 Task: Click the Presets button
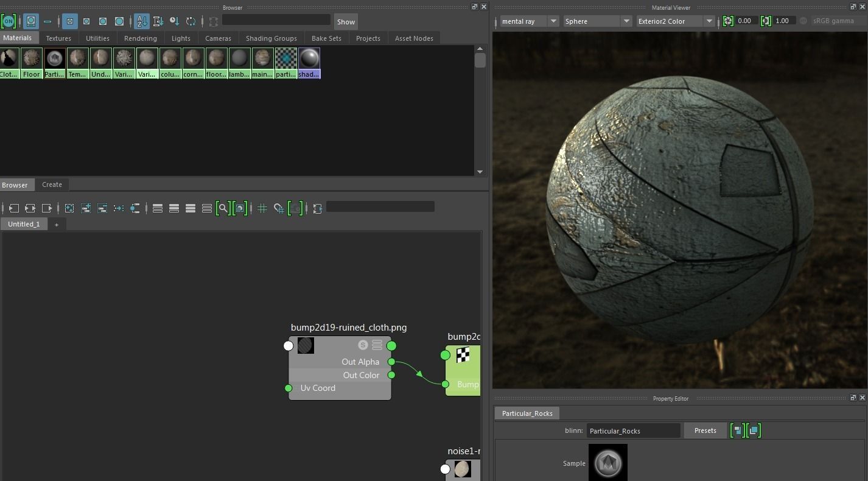pos(705,430)
